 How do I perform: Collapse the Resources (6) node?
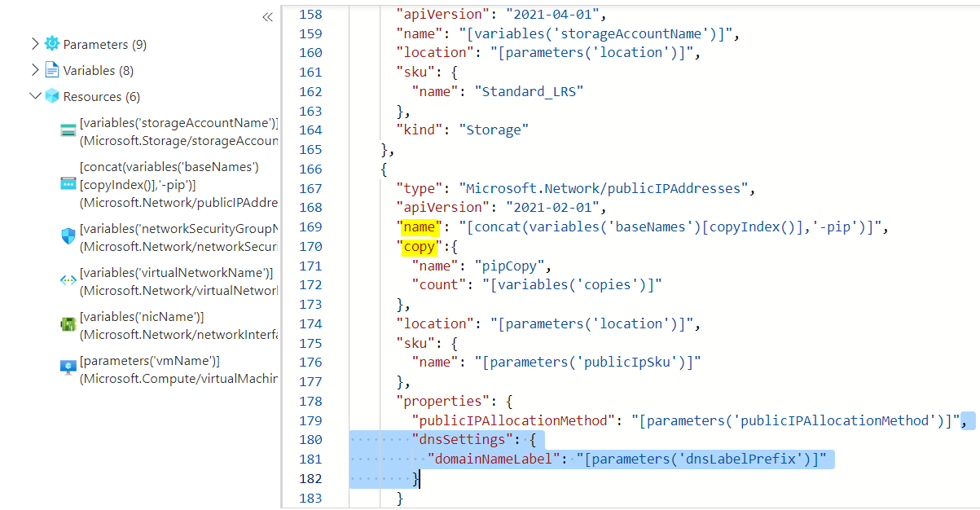pyautogui.click(x=34, y=96)
